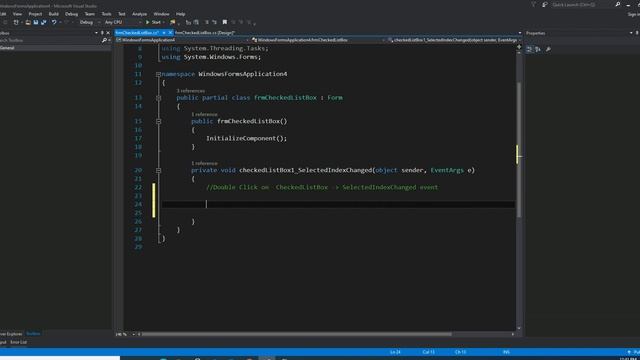Open the class navigation dropdown frmCheckedListBox

coord(319,40)
